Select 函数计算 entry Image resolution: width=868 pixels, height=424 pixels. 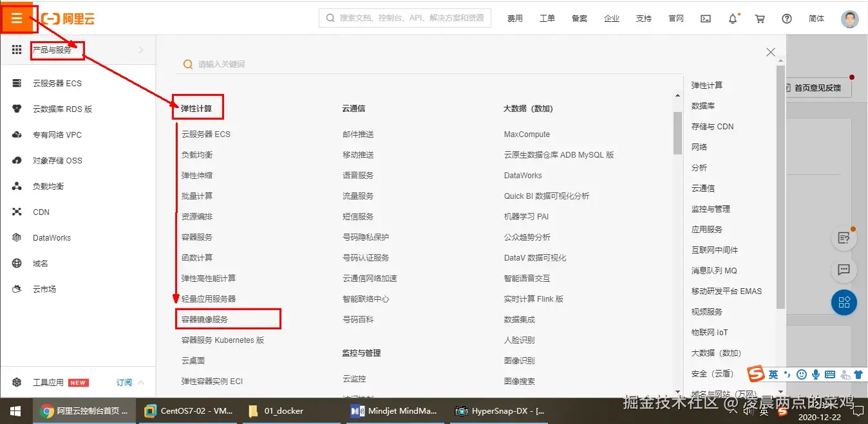(197, 257)
